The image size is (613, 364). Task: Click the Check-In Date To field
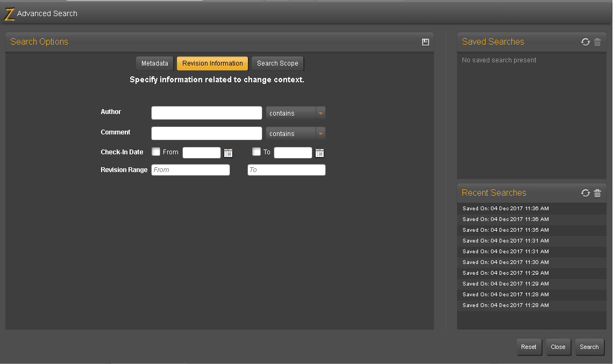[x=293, y=153]
